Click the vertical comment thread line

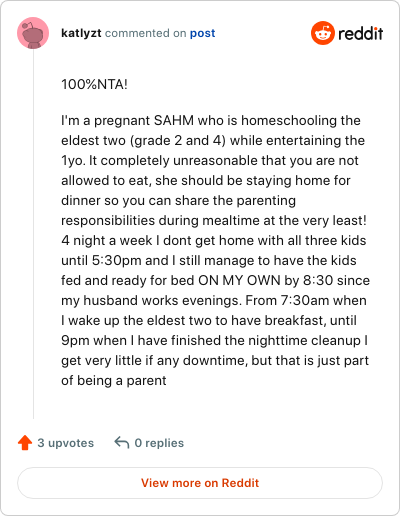pyautogui.click(x=33, y=233)
